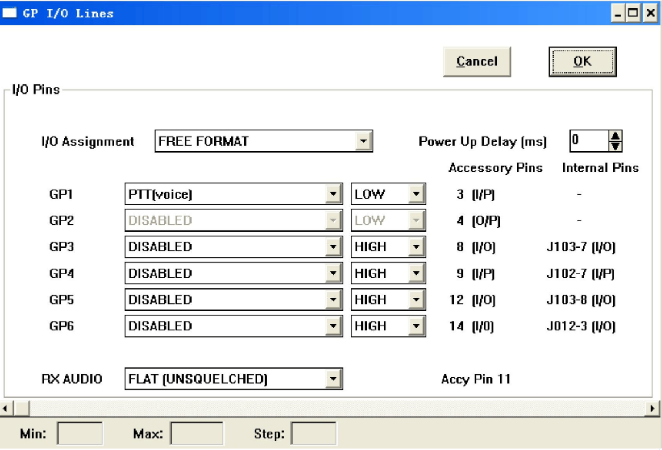
Task: Open the GP1 LOW level dropdown
Action: point(415,194)
